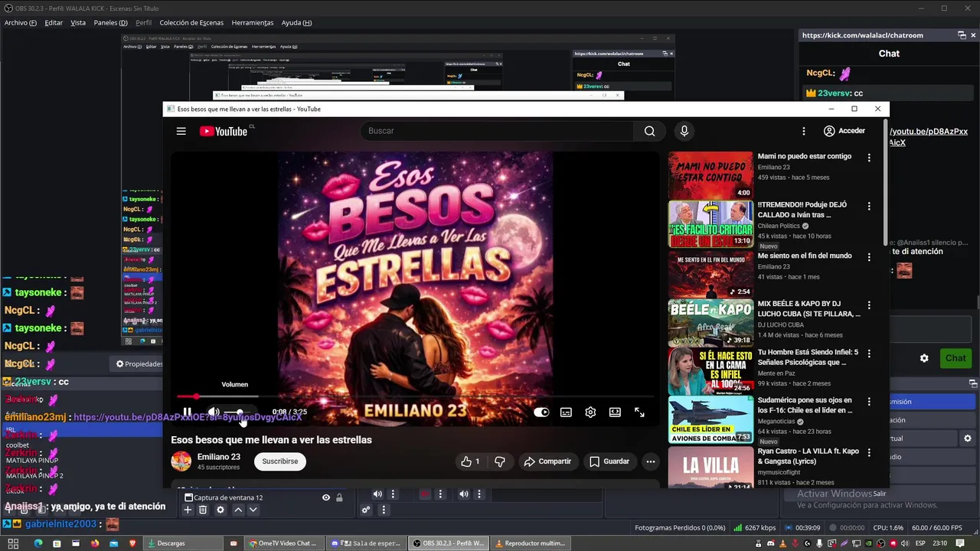Dislike the video with thumbs down

499,461
